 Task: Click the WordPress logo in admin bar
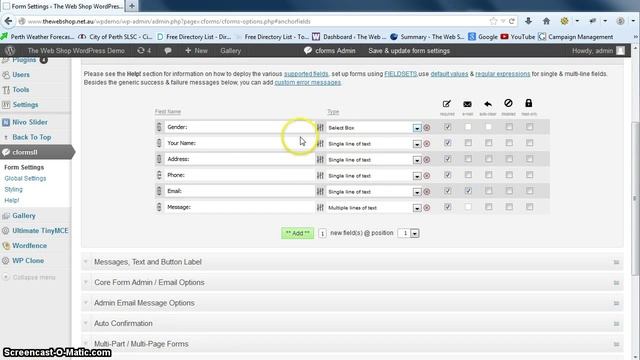tap(10, 51)
